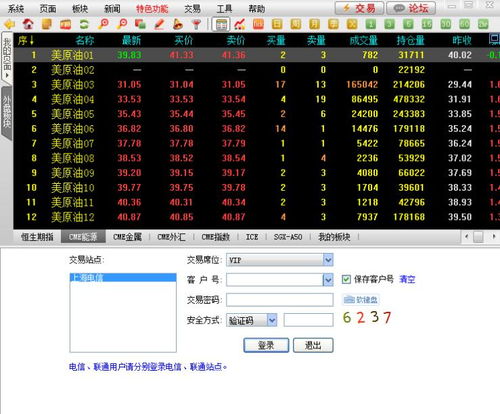Click the 清空 clear link
The width and height of the screenshot is (500, 414).
click(407, 279)
